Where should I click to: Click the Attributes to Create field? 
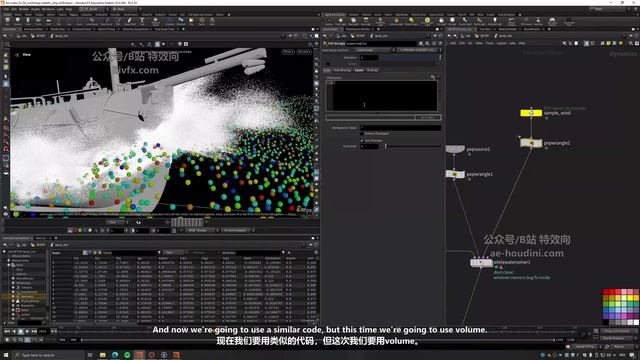(x=400, y=128)
